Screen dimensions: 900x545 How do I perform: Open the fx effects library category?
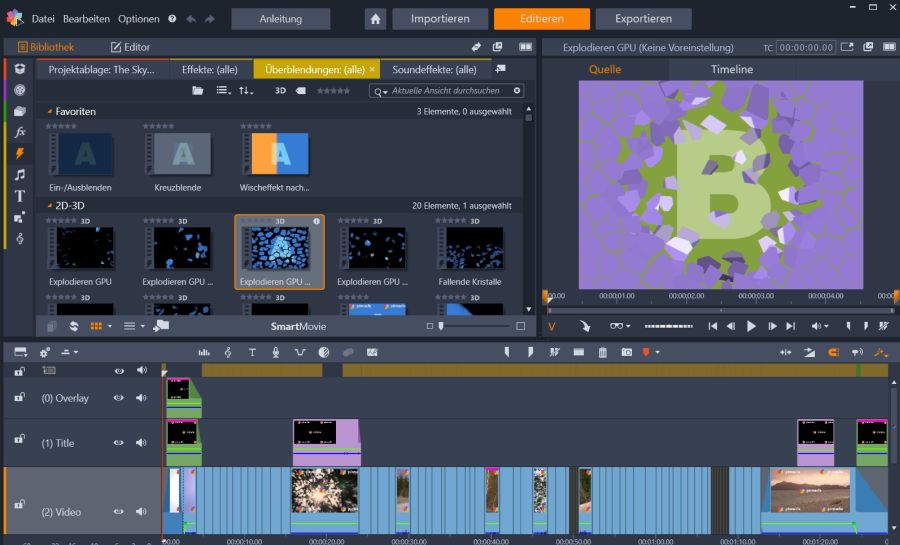(20, 132)
